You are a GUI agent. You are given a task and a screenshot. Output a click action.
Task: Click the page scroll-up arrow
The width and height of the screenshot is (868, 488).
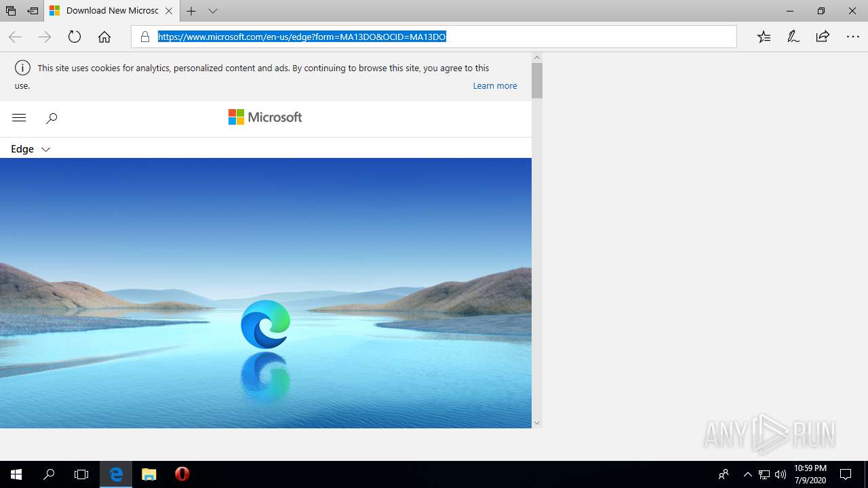point(537,58)
